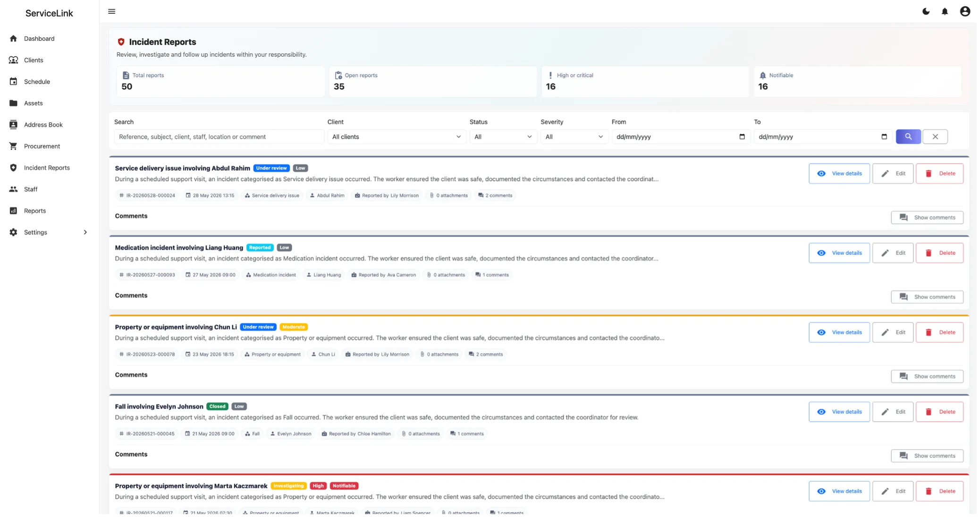Click the Open reports clipboard icon
This screenshot has height=517, width=980.
tap(338, 75)
